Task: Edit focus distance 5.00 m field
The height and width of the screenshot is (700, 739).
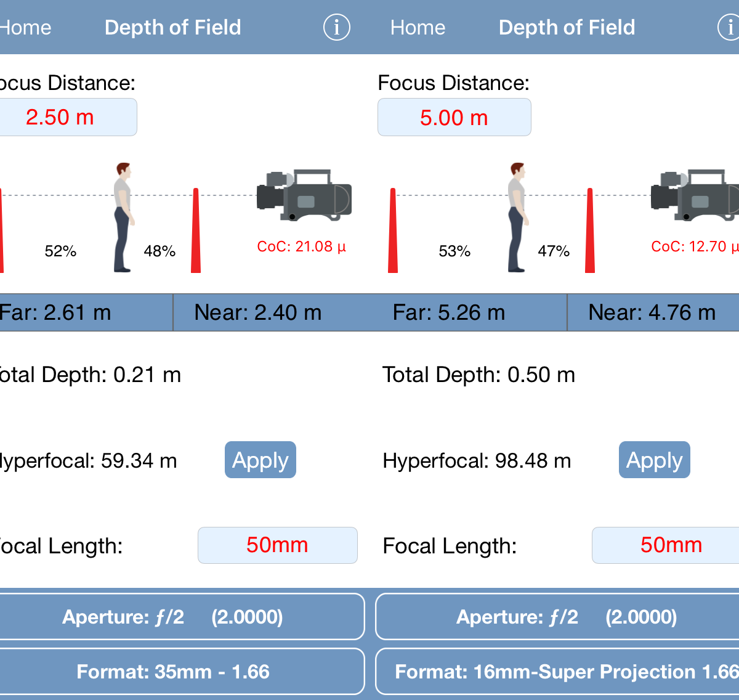Action: click(454, 117)
